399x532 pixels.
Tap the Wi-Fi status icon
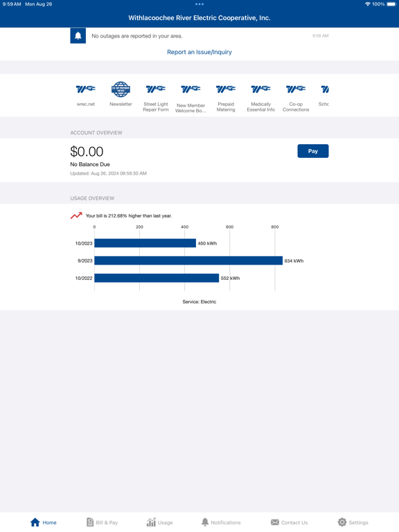367,4
